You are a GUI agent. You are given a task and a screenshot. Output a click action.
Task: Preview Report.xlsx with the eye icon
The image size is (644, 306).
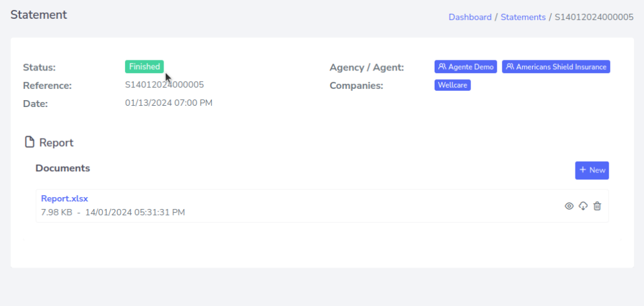coord(569,206)
